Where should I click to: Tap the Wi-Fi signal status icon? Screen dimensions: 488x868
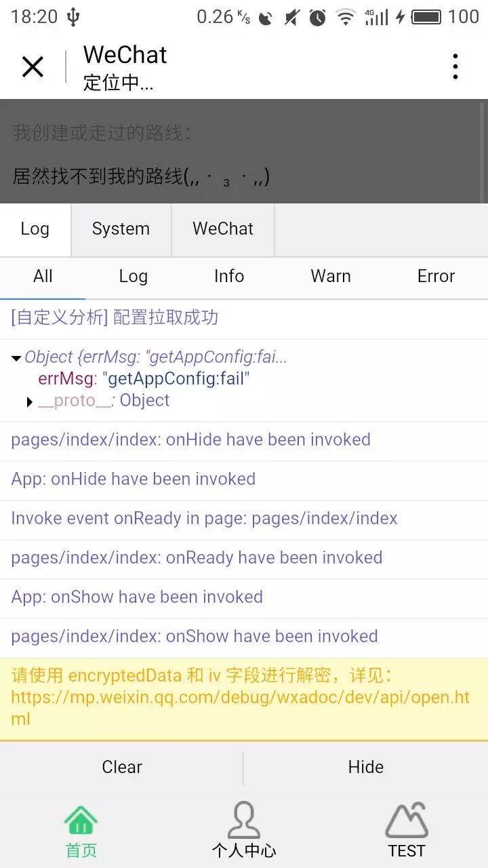(346, 17)
